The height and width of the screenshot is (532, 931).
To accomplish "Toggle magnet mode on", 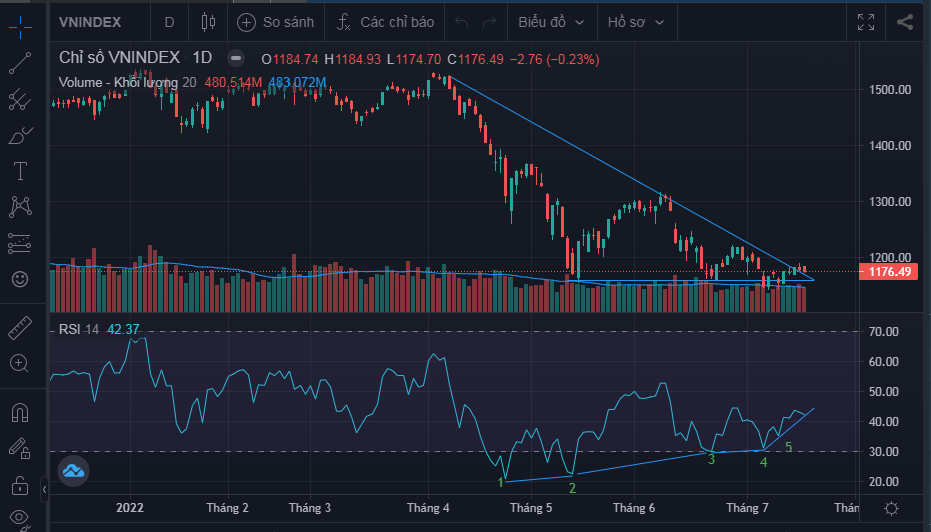I will 19,411.
